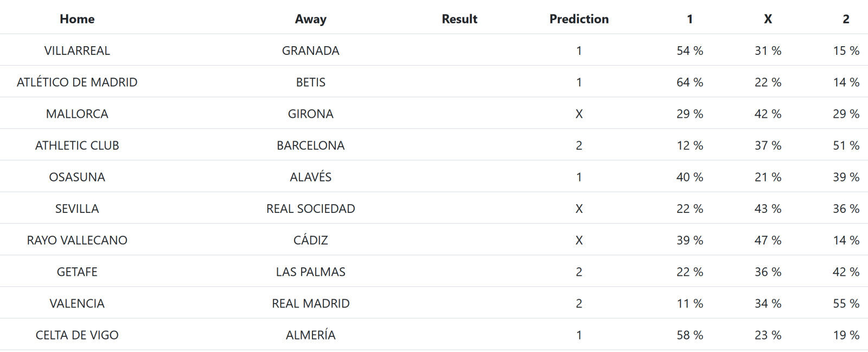This screenshot has width=868, height=352.
Task: Click the Prediction column header
Action: pyautogui.click(x=579, y=19)
